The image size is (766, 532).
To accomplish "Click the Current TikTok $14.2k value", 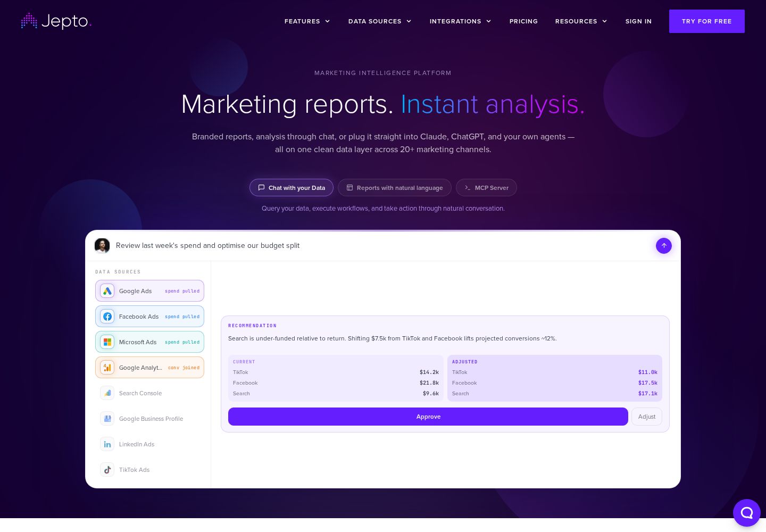I will tap(429, 372).
